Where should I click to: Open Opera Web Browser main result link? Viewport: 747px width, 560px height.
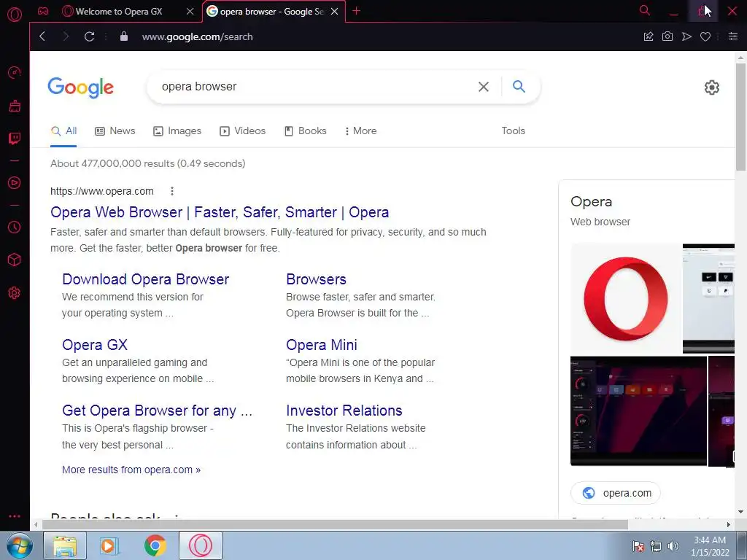pyautogui.click(x=220, y=212)
